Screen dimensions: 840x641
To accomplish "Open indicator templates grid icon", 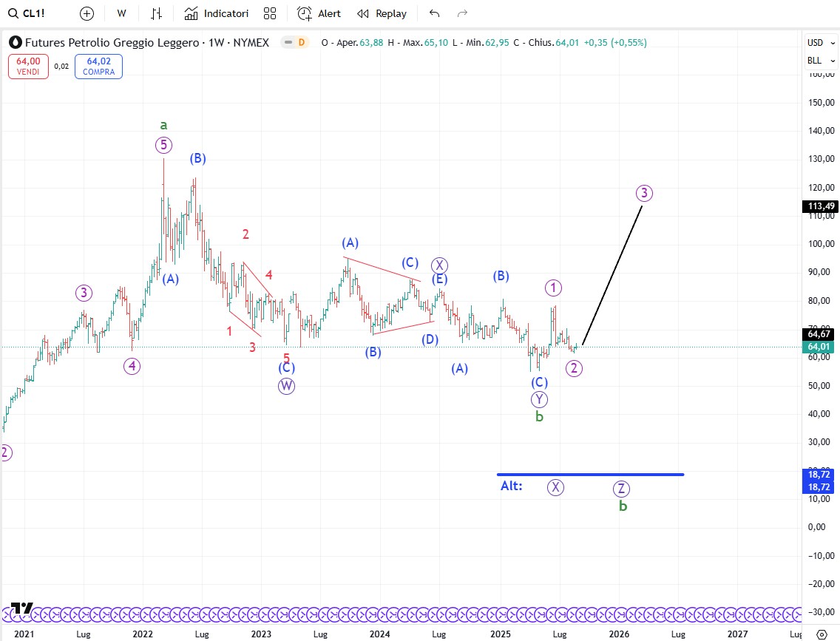I will tap(270, 13).
